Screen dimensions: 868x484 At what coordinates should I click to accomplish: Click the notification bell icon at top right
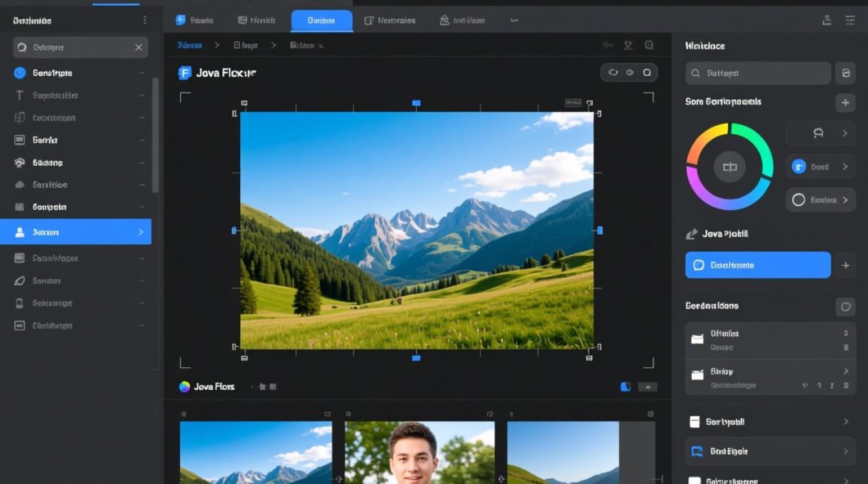coord(827,20)
